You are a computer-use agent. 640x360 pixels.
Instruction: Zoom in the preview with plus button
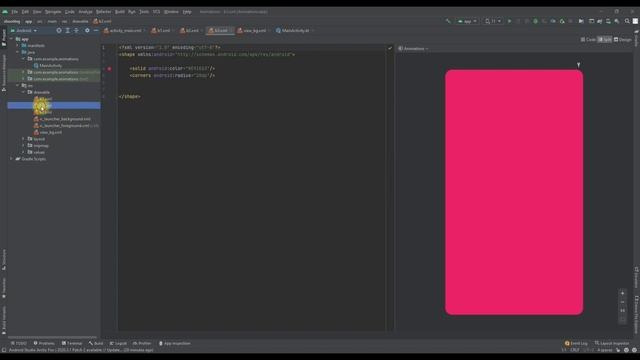[x=622, y=293]
